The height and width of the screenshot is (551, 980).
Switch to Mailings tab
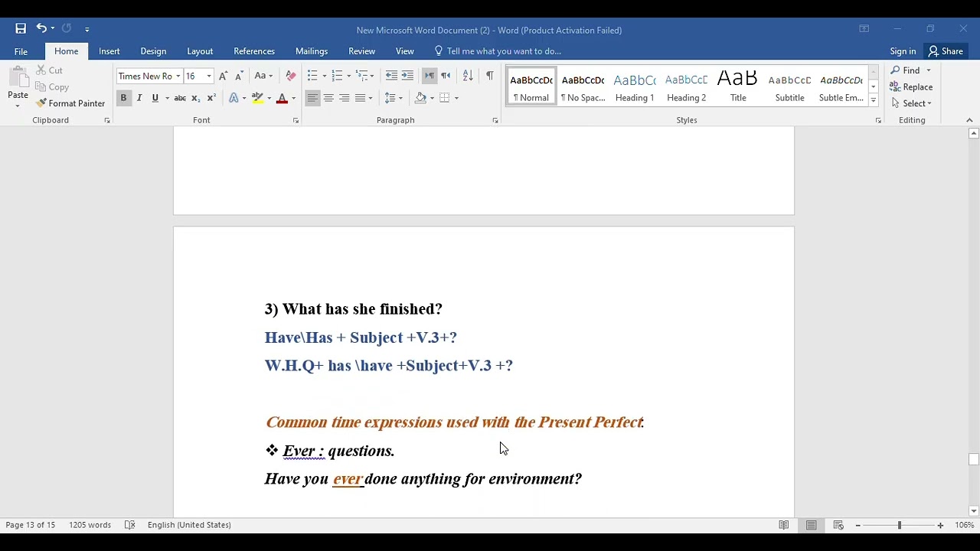click(x=312, y=51)
